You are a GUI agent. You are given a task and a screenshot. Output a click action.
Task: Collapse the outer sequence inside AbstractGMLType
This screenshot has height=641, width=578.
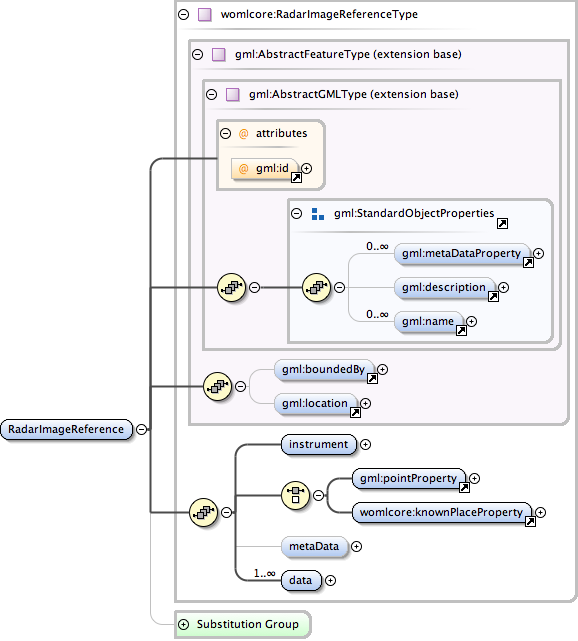[254, 287]
